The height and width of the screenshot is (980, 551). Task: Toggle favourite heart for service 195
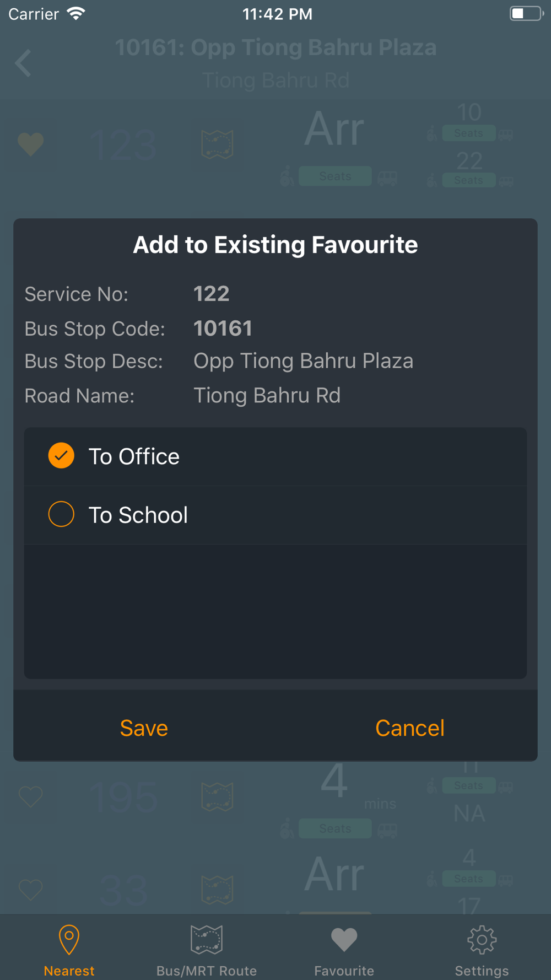[31, 796]
